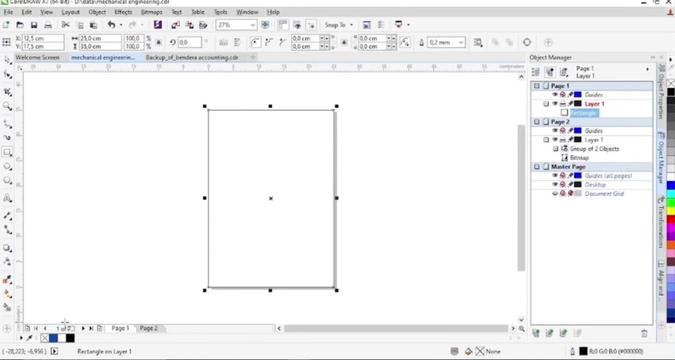The image size is (675, 360).
Task: Click the black swatch in the color palette
Action: coord(671,92)
